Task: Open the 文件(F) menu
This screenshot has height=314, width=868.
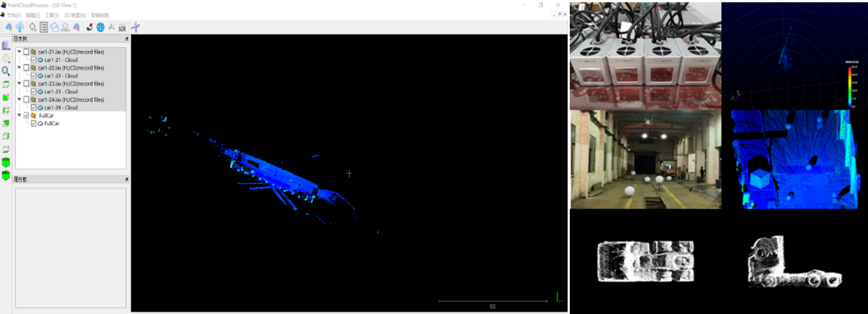Action: pyautogui.click(x=14, y=15)
